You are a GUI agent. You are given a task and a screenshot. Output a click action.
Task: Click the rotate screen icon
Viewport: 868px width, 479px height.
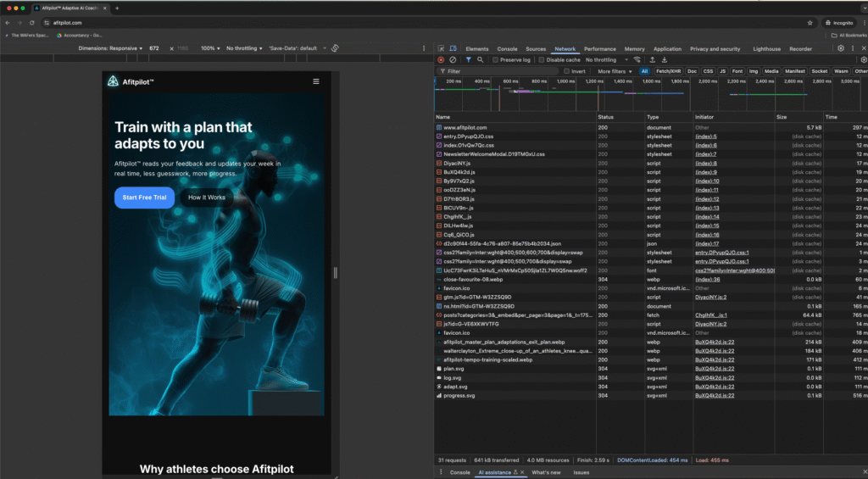336,48
